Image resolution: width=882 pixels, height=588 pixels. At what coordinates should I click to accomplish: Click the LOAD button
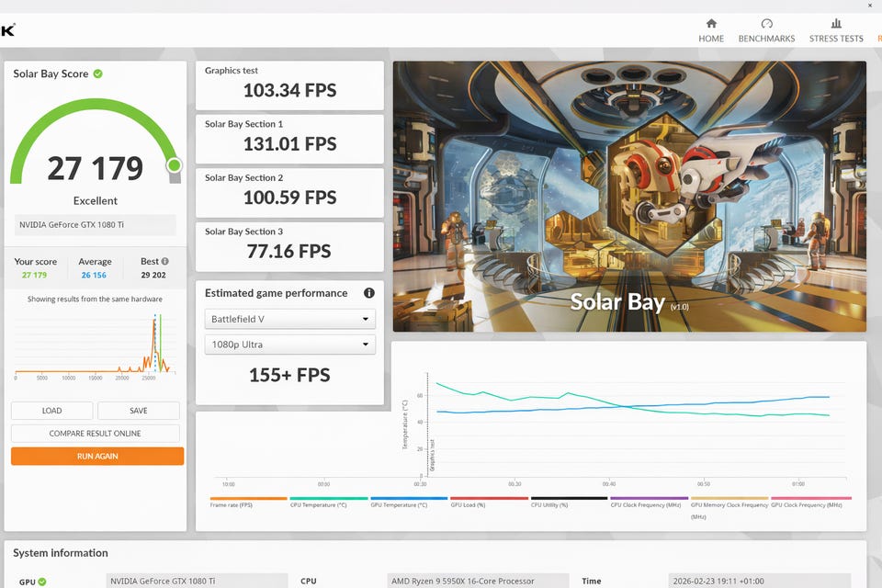point(51,411)
